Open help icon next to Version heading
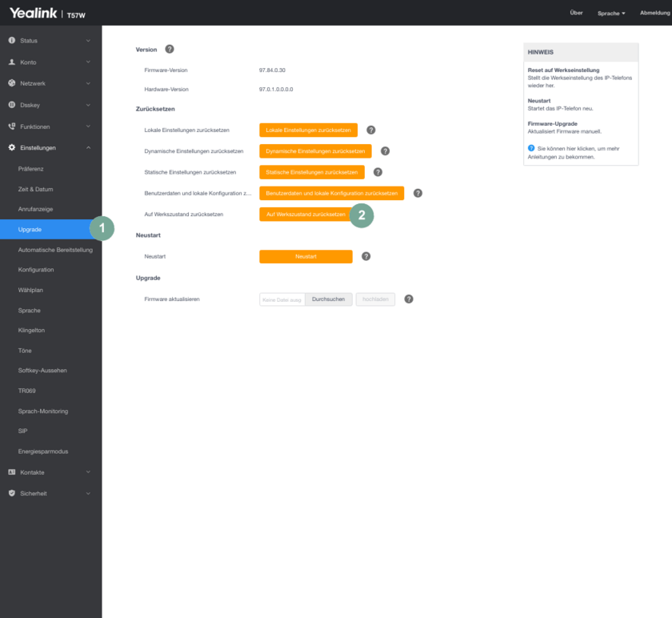Viewport: 672px width, 618px height. click(170, 50)
